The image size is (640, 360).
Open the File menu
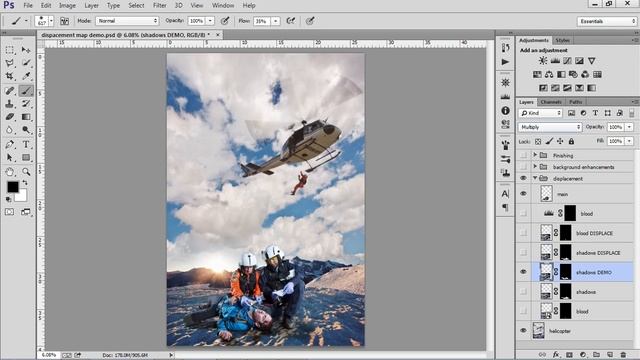[x=28, y=5]
